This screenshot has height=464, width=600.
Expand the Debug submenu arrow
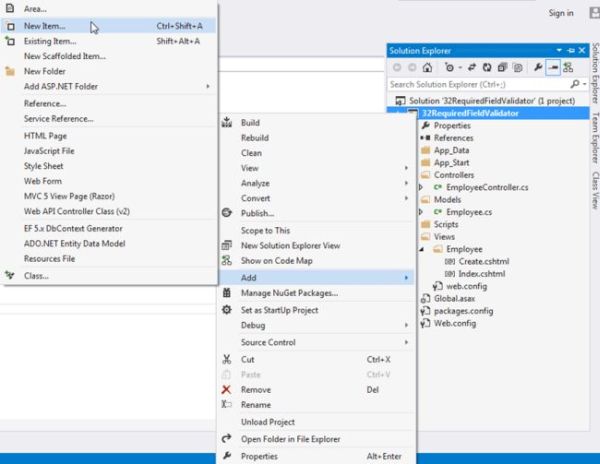[x=406, y=325]
